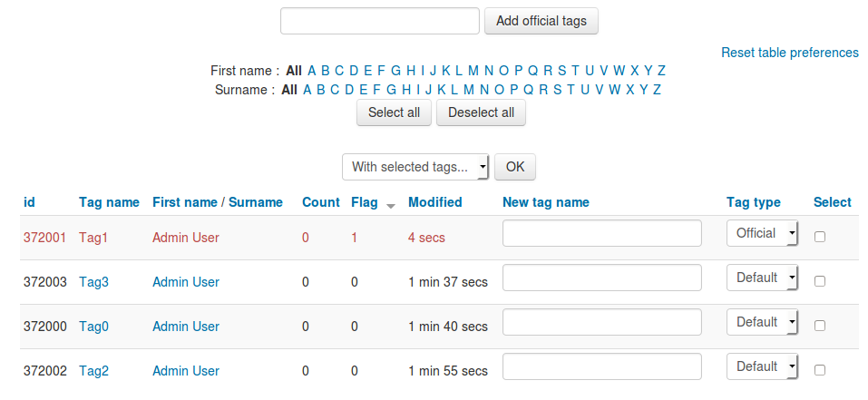Click the Select all button
868x400 pixels.
pos(395,112)
